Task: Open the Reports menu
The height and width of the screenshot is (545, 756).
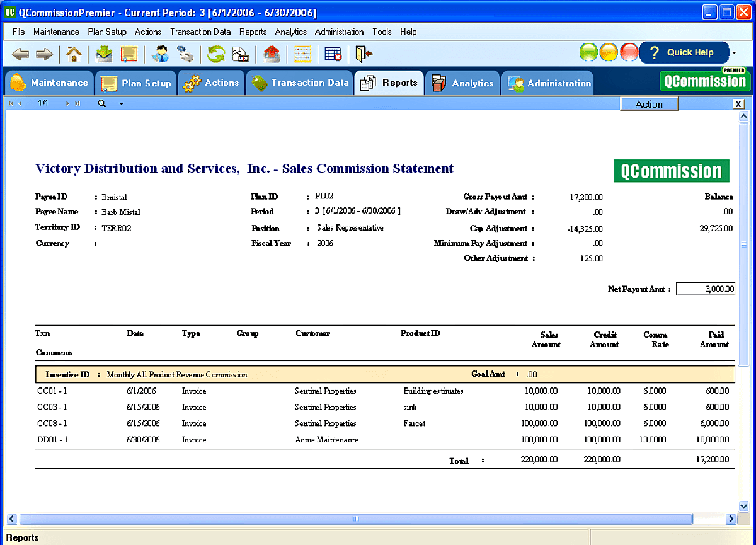Action: click(253, 32)
